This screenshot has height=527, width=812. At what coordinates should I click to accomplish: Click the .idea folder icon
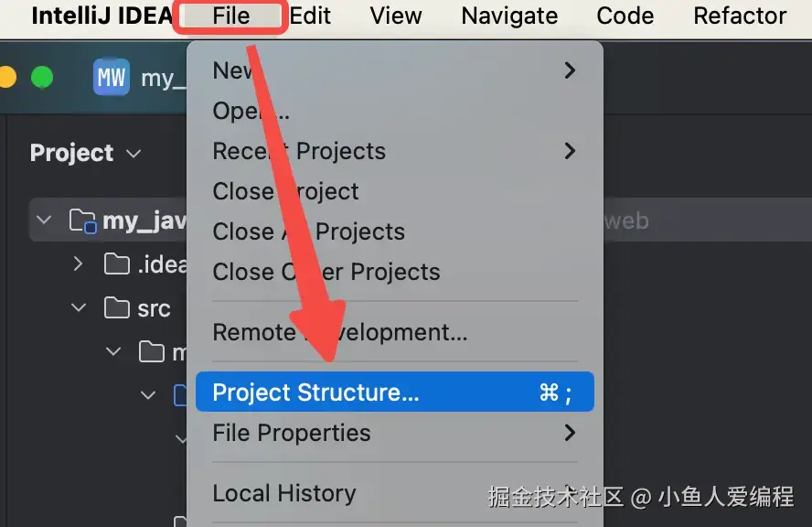[x=117, y=265]
